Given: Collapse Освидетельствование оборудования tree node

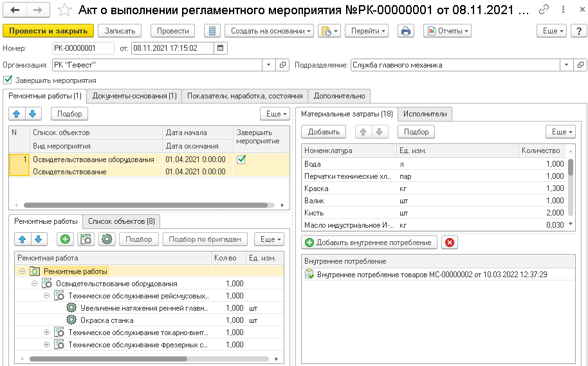Looking at the screenshot, I should point(35,284).
